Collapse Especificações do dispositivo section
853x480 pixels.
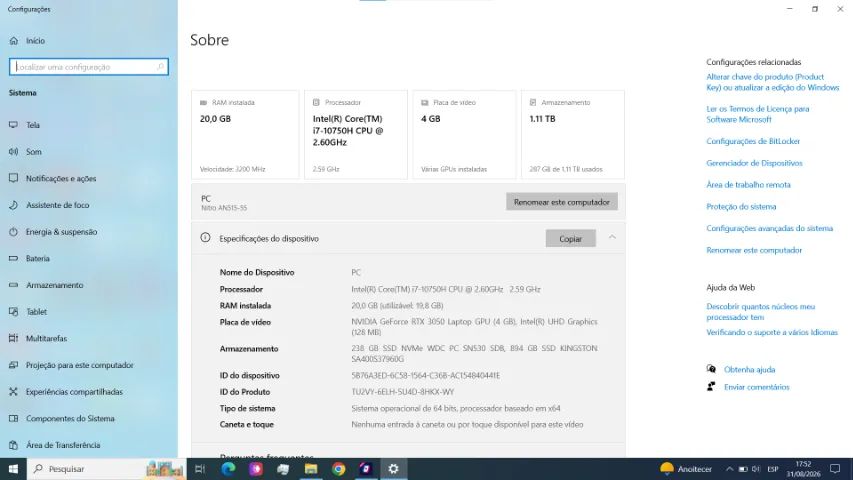tap(612, 237)
